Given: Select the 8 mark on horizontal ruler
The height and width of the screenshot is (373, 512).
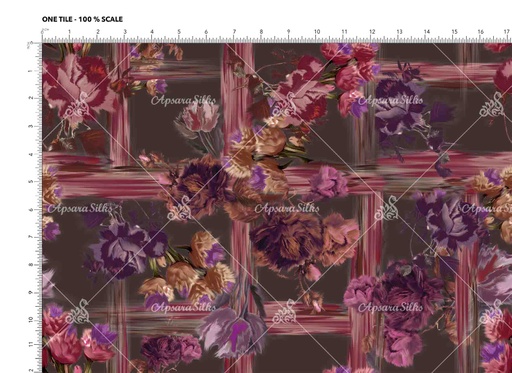Looking at the screenshot, I should (261, 32).
